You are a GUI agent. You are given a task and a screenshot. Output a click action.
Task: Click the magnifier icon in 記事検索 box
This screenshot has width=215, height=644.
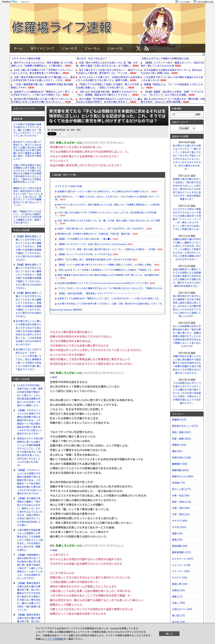tap(174, 114)
